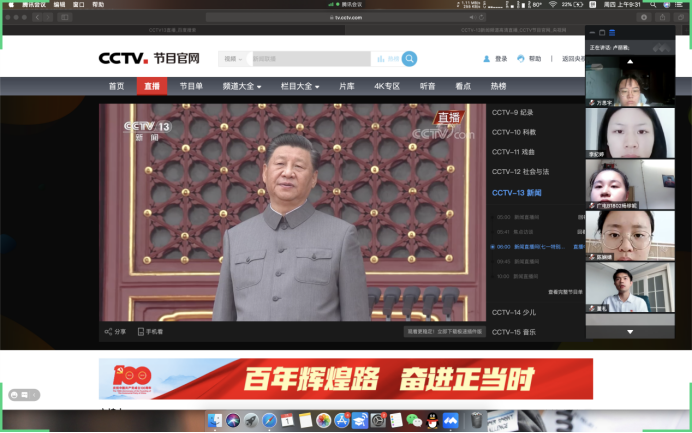
Task: Open the 4K专区 navigation tab
Action: click(387, 87)
